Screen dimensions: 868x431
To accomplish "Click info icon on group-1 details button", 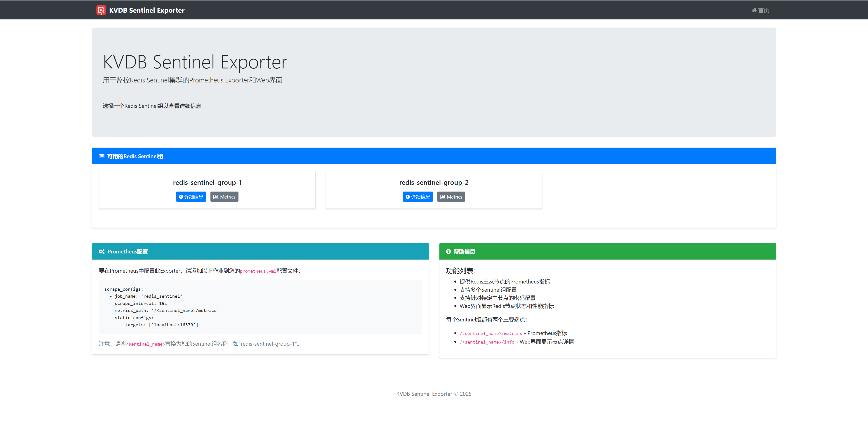I will tap(181, 197).
